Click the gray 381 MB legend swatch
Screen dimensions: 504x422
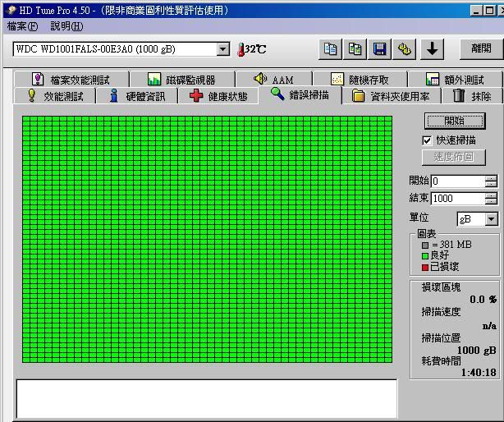[425, 245]
